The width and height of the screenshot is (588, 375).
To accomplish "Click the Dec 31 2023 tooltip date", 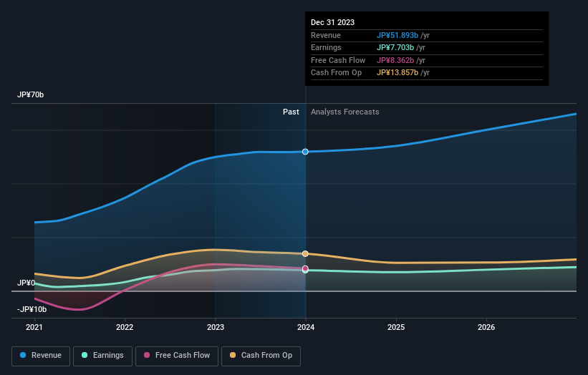I will pyautogui.click(x=332, y=22).
